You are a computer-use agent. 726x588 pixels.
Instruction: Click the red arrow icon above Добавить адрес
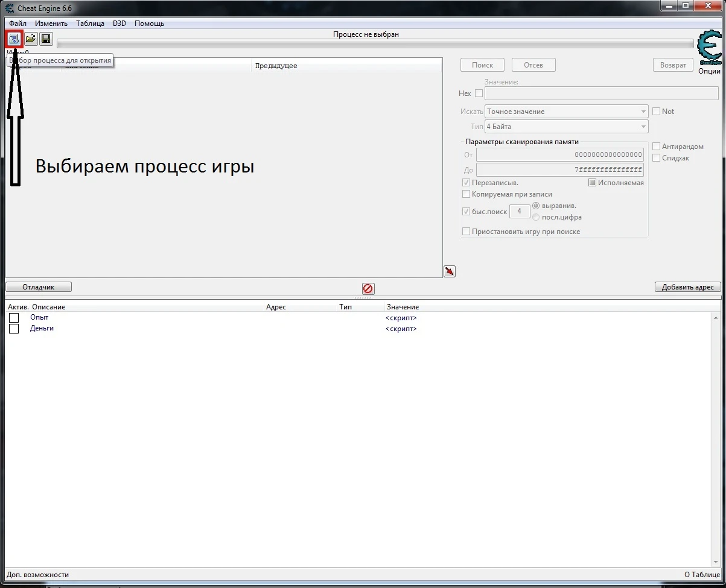tap(449, 271)
